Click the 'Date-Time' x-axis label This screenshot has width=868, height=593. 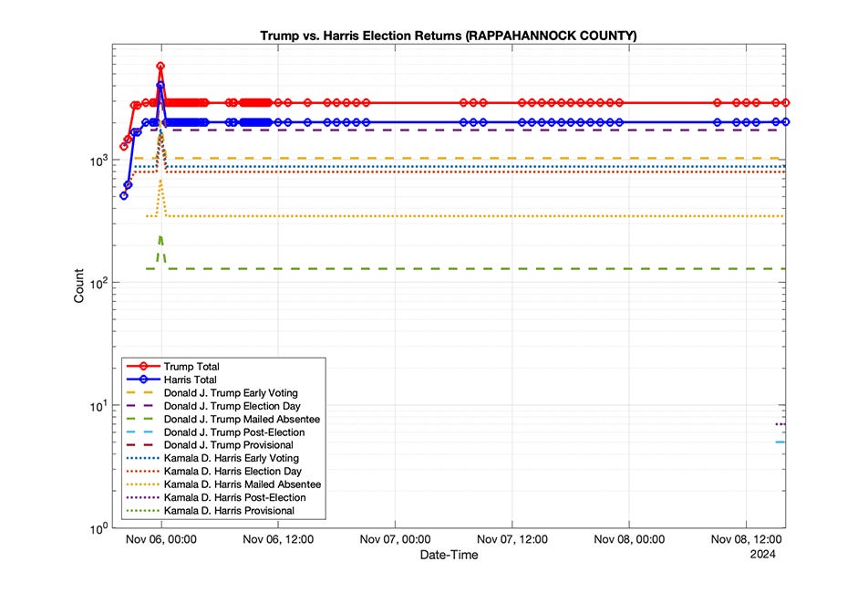pyautogui.click(x=449, y=555)
